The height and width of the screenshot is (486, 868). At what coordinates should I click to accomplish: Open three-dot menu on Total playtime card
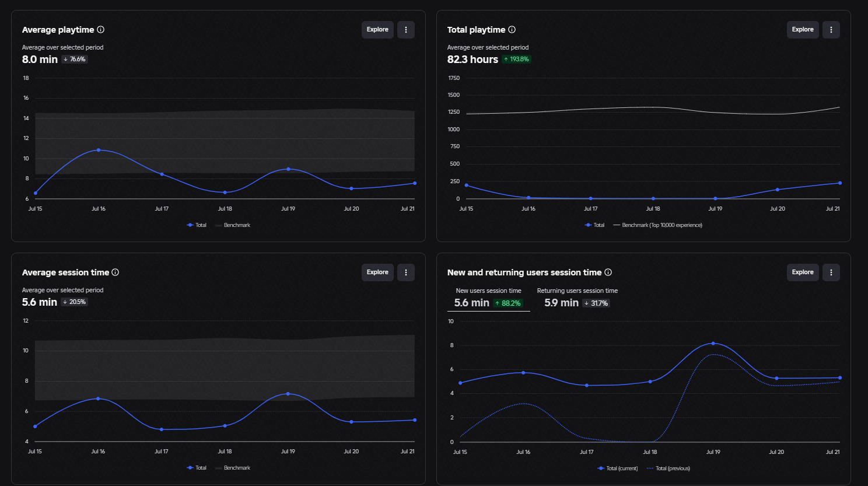click(831, 30)
